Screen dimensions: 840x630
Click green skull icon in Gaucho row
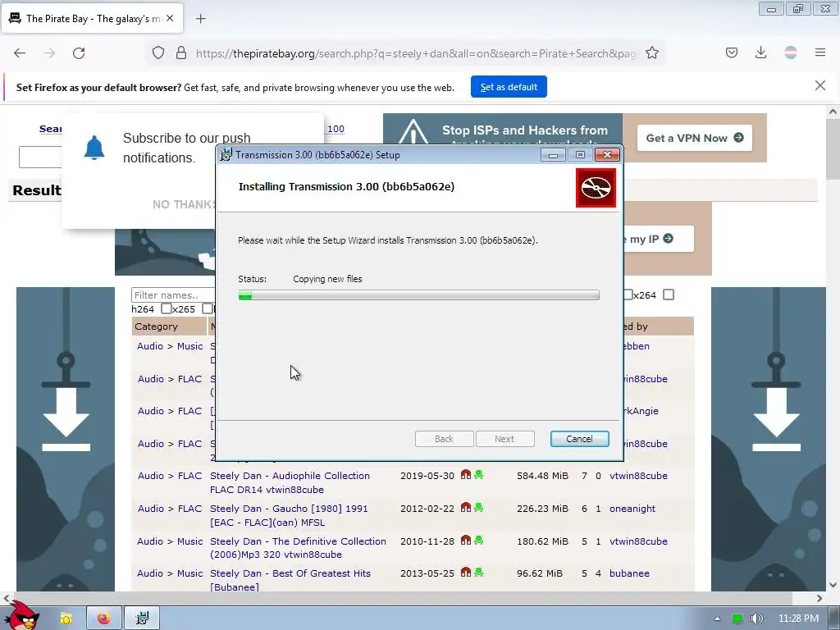coord(479,507)
